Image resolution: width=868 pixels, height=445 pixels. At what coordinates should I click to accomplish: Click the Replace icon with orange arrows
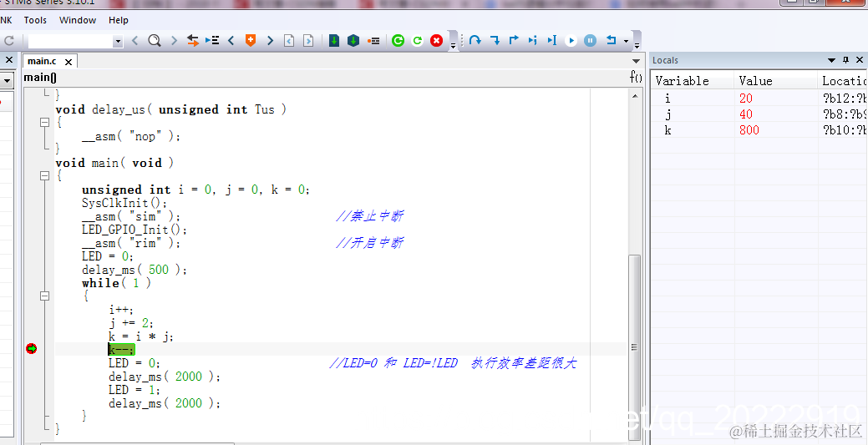pyautogui.click(x=193, y=40)
